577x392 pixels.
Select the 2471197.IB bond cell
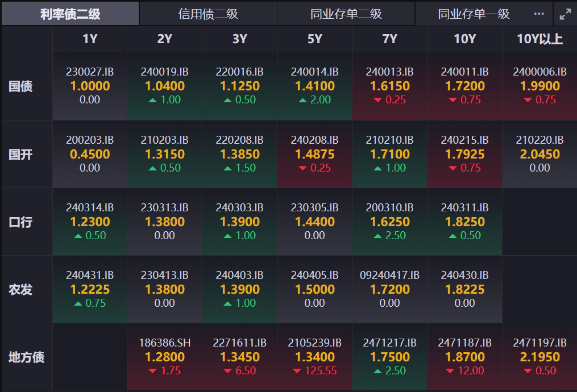click(539, 357)
